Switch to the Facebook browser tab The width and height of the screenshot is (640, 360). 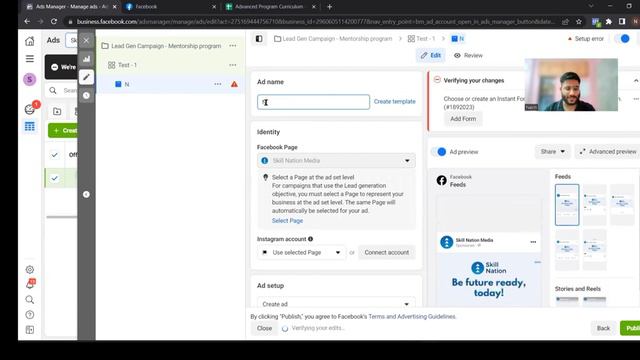pos(171,7)
